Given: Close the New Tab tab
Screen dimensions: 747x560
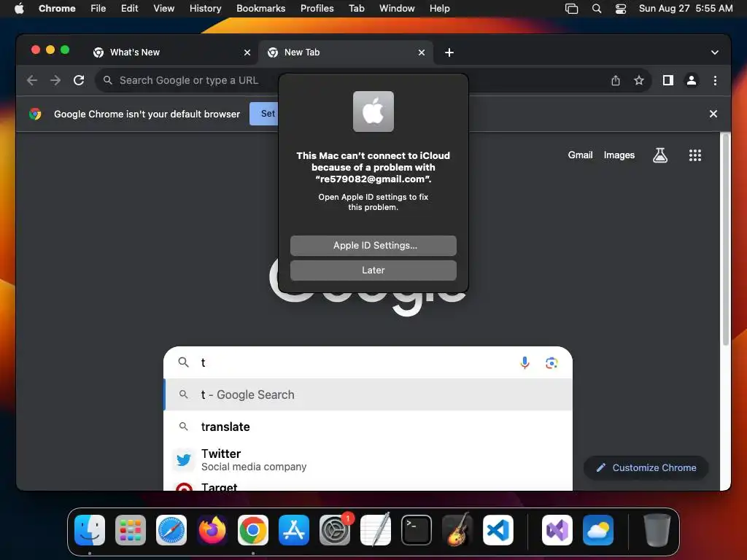Looking at the screenshot, I should (x=421, y=52).
